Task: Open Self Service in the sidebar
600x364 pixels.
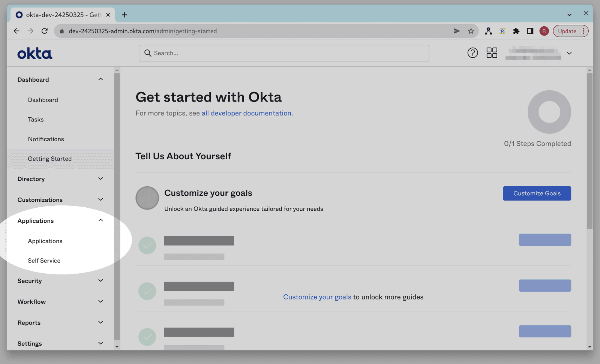Action: point(44,261)
